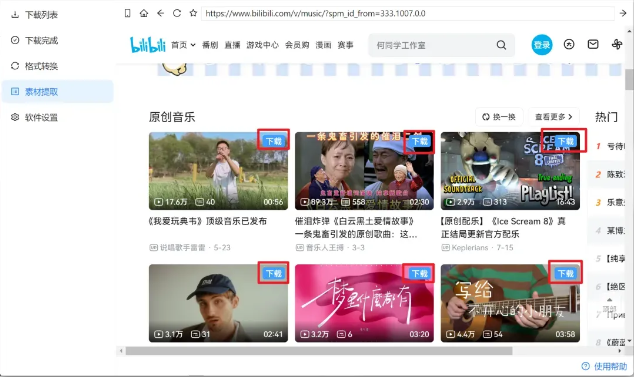Click the blue 登录 button
Image resolution: width=634 pixels, height=377 pixels.
pyautogui.click(x=541, y=45)
